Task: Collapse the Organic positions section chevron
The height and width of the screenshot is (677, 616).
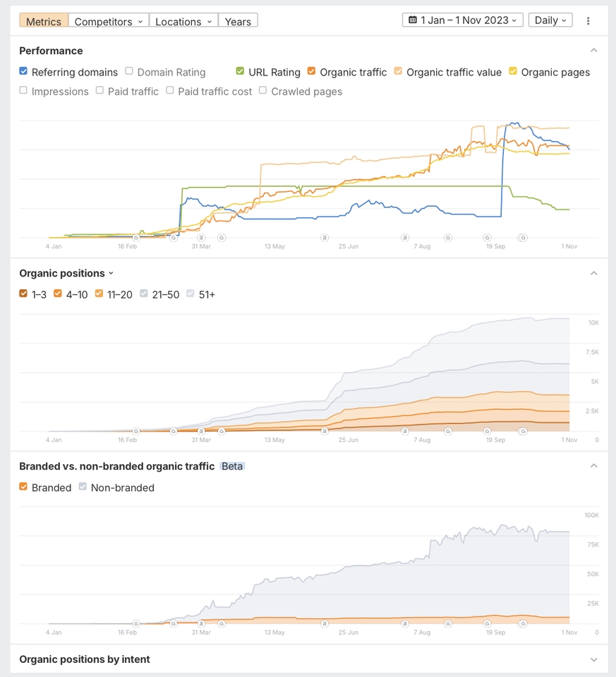Action: click(x=593, y=274)
